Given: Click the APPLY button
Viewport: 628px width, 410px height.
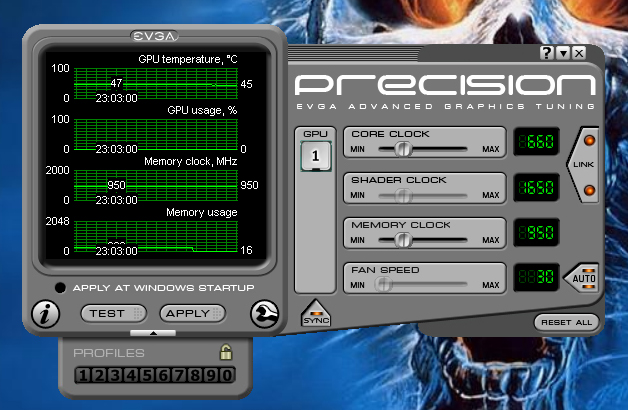Looking at the screenshot, I should pyautogui.click(x=193, y=314).
